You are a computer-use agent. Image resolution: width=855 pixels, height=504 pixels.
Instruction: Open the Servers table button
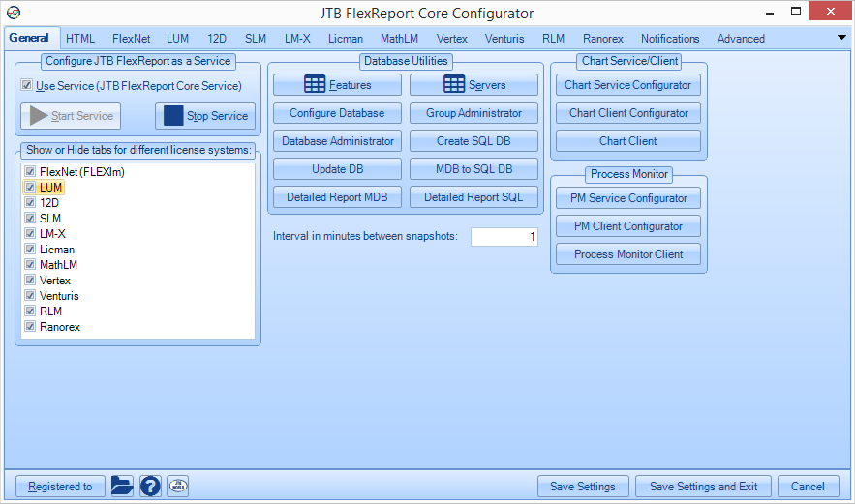pos(473,85)
